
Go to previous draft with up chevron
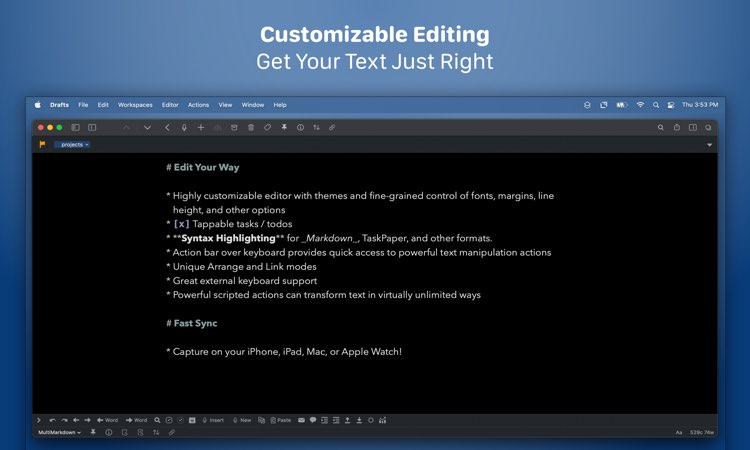[x=126, y=128]
